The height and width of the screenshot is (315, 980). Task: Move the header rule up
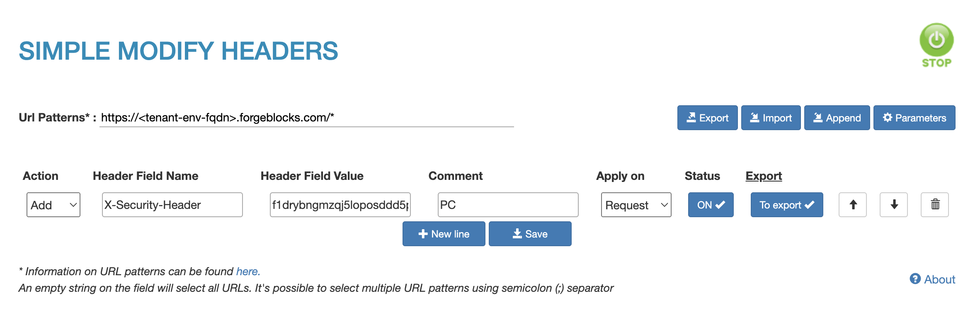click(x=852, y=204)
